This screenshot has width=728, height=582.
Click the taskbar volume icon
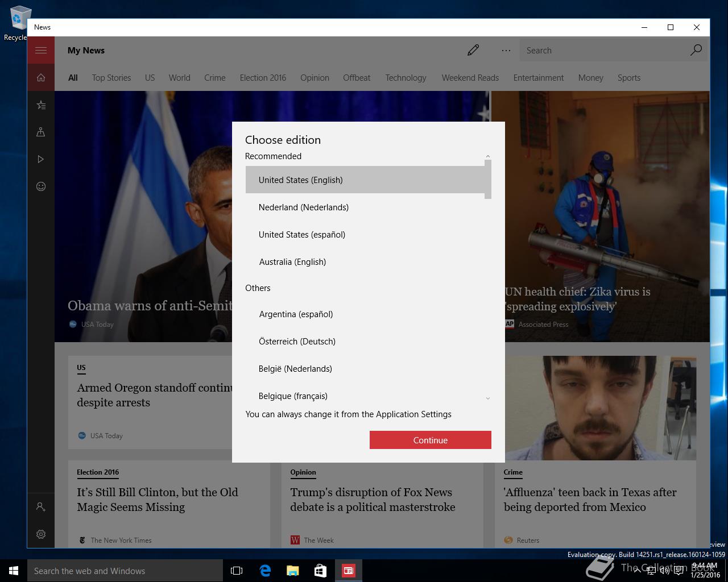(664, 571)
